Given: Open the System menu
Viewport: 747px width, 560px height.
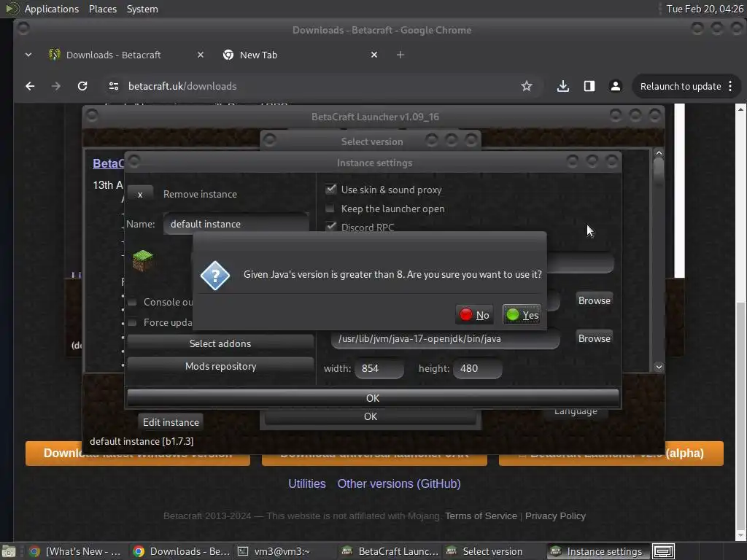Looking at the screenshot, I should pyautogui.click(x=142, y=9).
